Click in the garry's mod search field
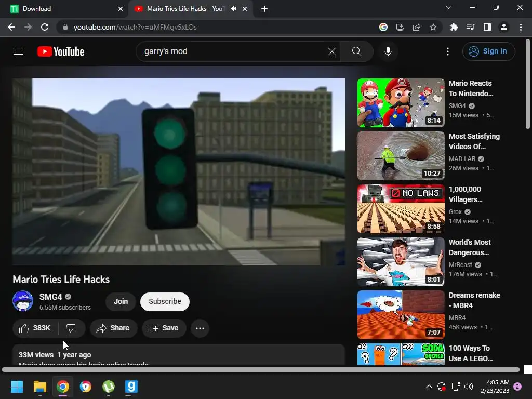Viewport: 532px width, 399px height. pyautogui.click(x=234, y=51)
